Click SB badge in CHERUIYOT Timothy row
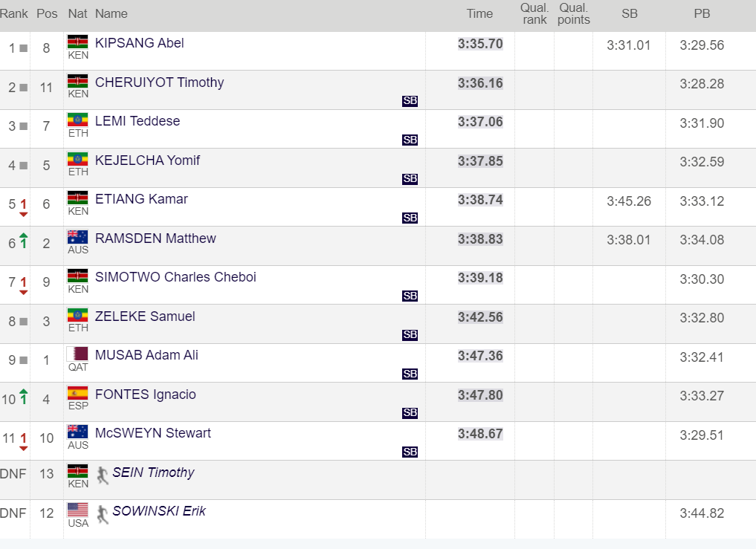Image resolution: width=756 pixels, height=549 pixels. pos(410,101)
